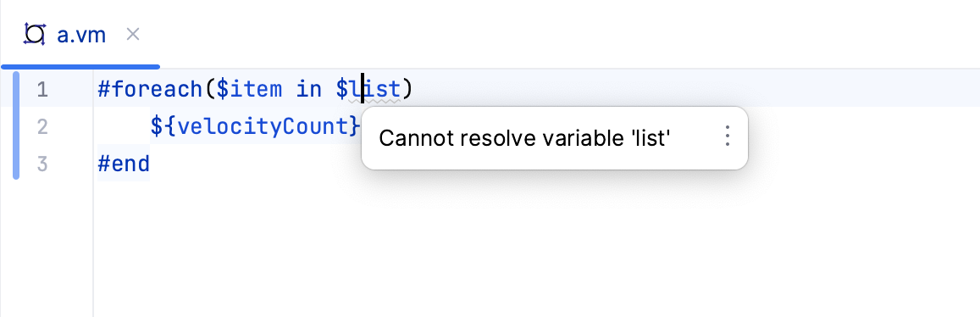The height and width of the screenshot is (317, 980).
Task: Click the empty gutter area below line 3
Action: coord(47,250)
